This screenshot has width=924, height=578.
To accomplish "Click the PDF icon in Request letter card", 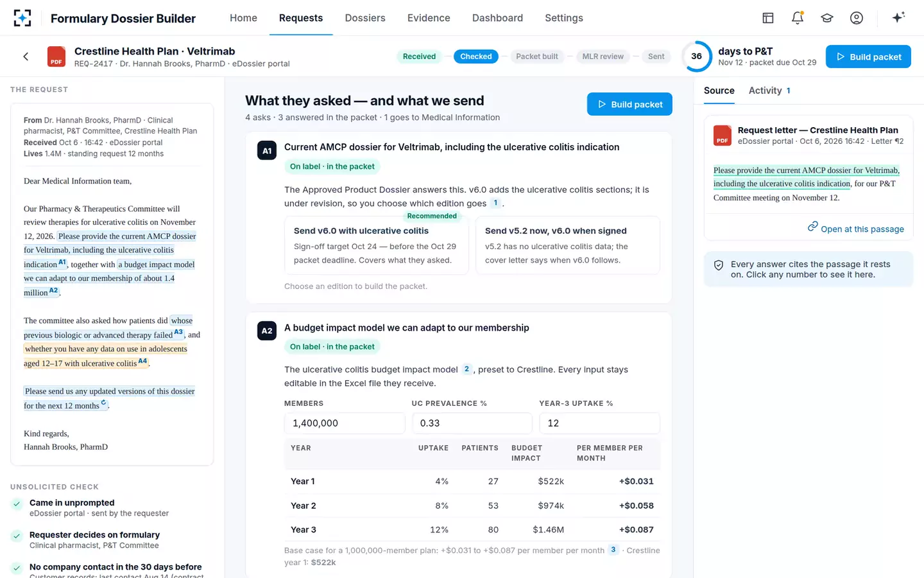I will [723, 136].
